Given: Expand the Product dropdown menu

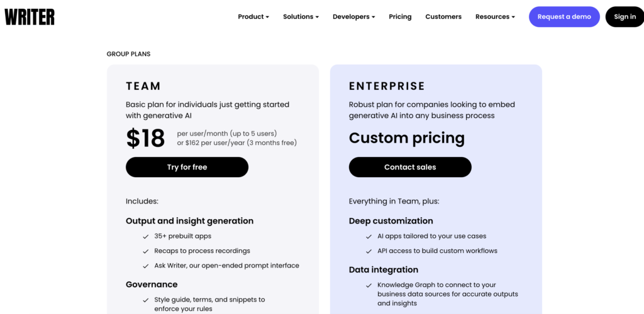Looking at the screenshot, I should tap(253, 17).
